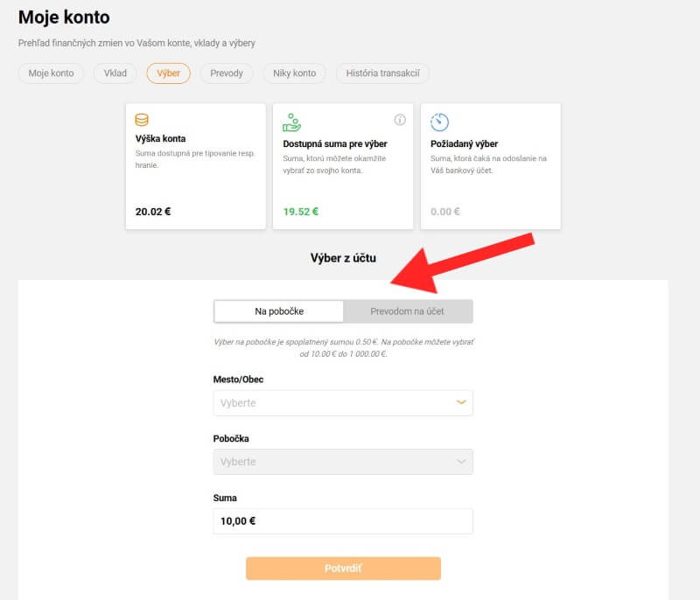Click the Moje konto page heading
This screenshot has width=700, height=600.
(64, 17)
